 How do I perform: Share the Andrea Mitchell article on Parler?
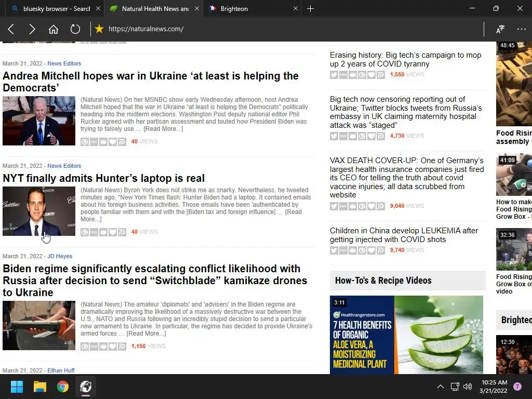(122, 142)
